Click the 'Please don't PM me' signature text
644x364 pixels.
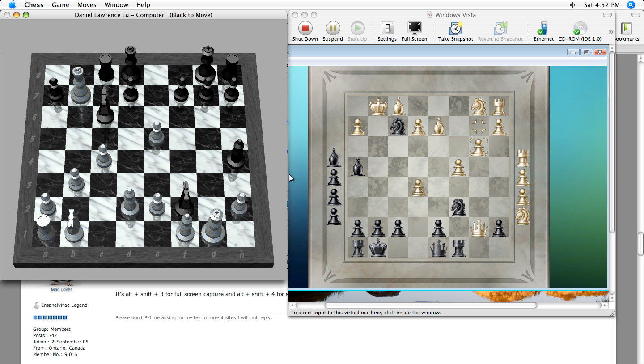click(194, 318)
